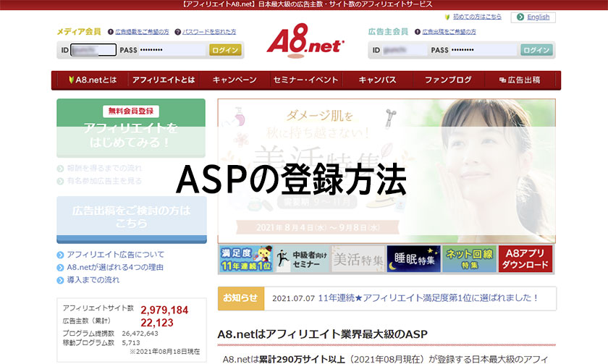This screenshot has height=364, width=608.
Task: Open the A8.netとは menu item
Action: point(90,80)
